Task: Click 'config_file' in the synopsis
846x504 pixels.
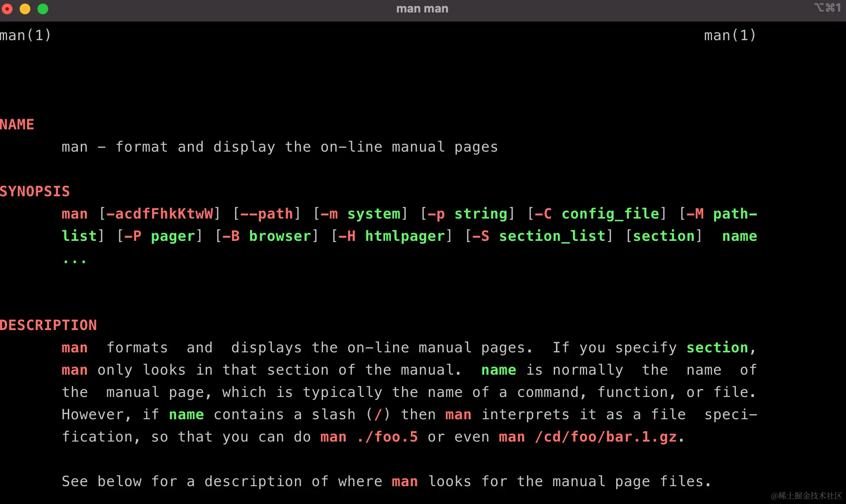Action: click(x=610, y=214)
